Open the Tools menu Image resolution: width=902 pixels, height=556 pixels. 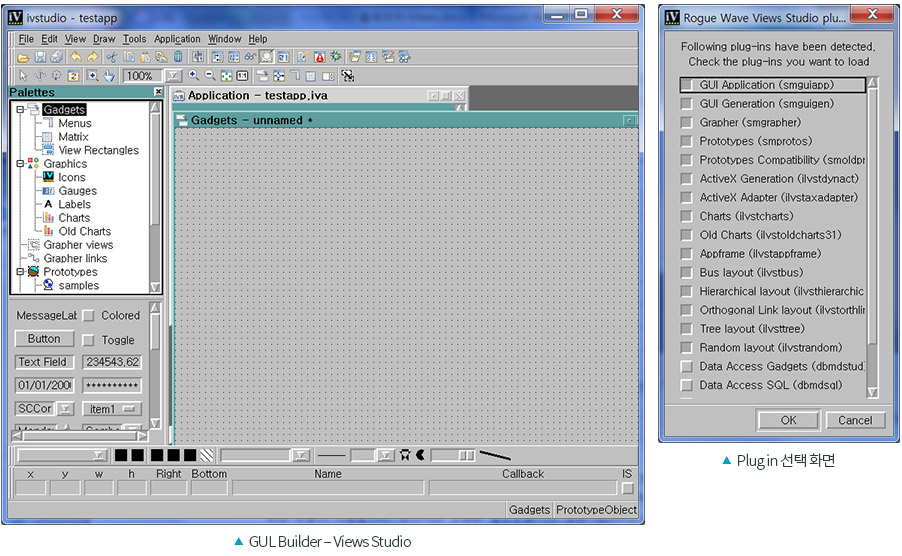(135, 39)
